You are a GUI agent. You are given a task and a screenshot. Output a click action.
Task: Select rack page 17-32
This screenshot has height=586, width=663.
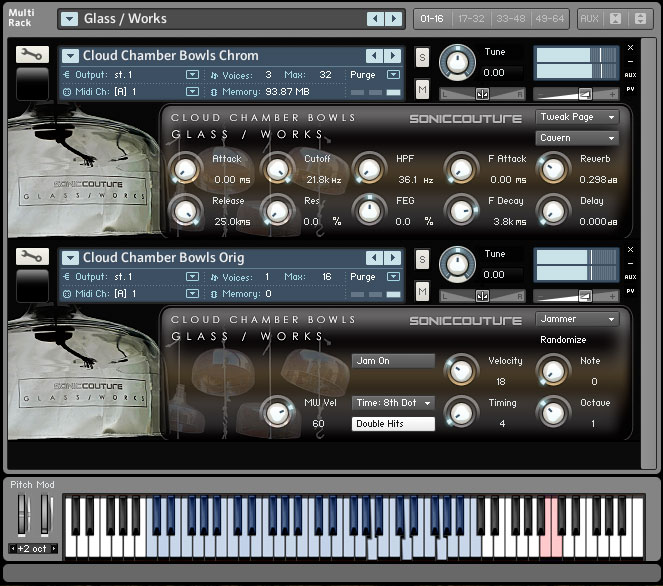pos(471,19)
